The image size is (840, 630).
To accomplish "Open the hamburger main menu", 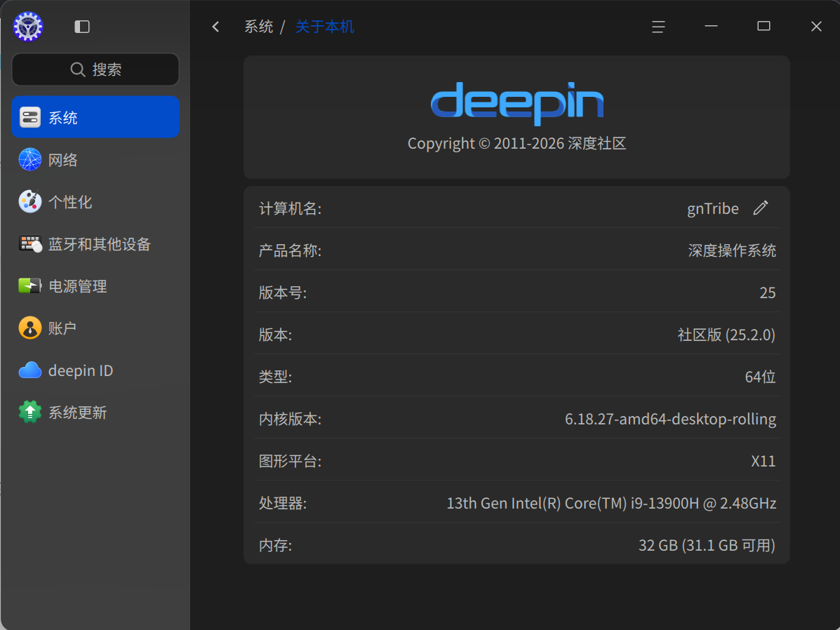I will (x=658, y=26).
